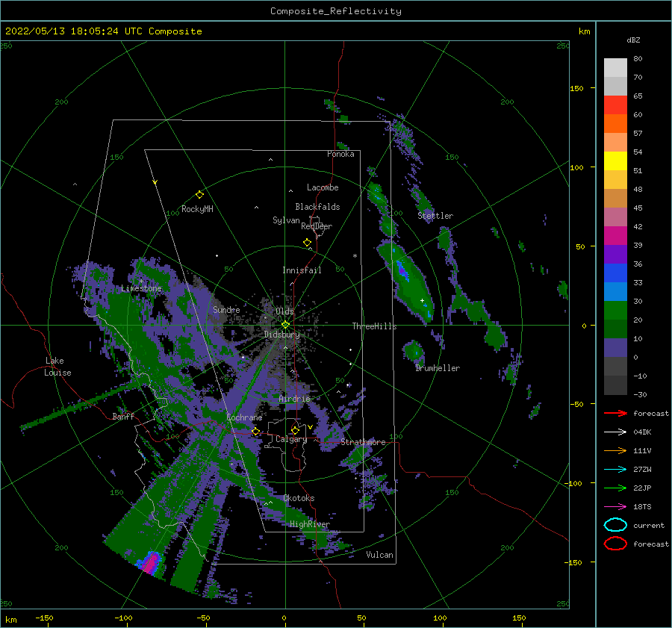Click the Lacombe city label
This screenshot has height=628, width=672.
click(x=323, y=187)
